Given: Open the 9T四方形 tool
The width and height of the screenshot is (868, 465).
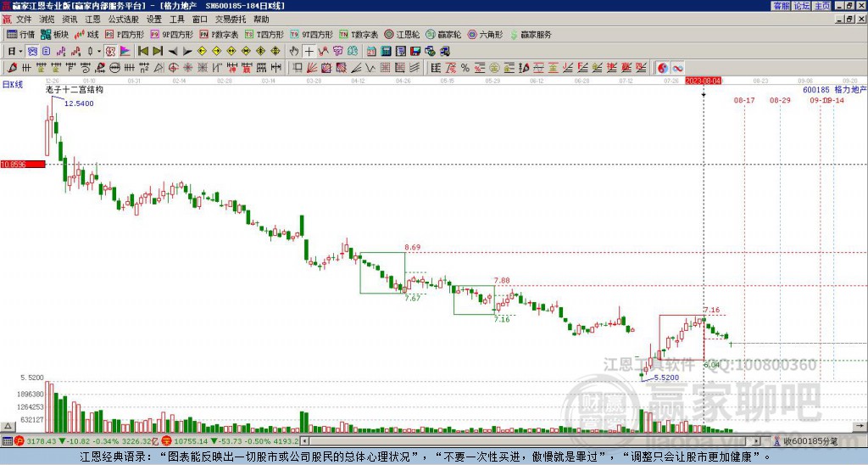Looking at the screenshot, I should [312, 34].
